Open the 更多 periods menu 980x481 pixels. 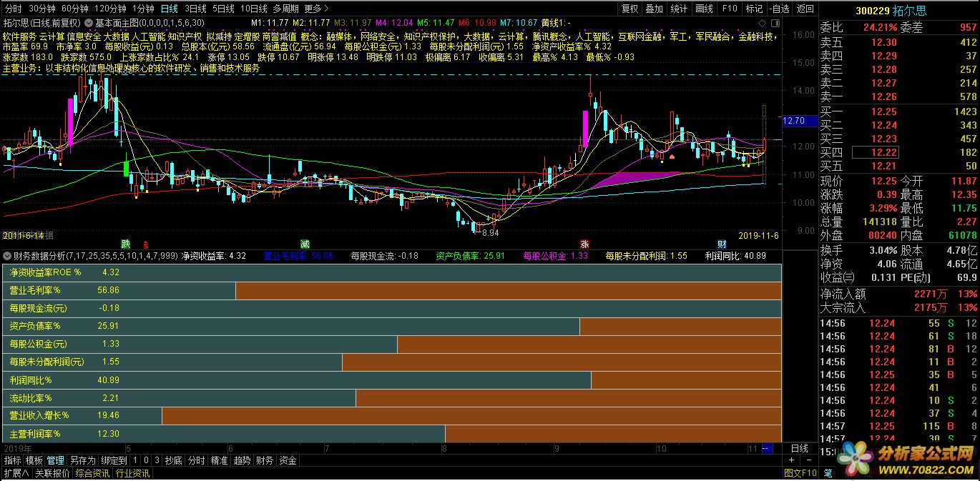317,9
